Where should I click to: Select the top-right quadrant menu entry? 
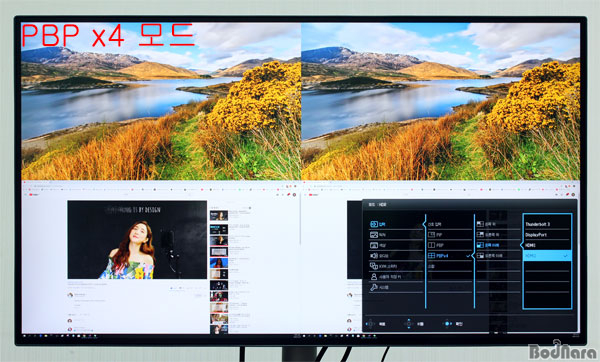coord(494,235)
